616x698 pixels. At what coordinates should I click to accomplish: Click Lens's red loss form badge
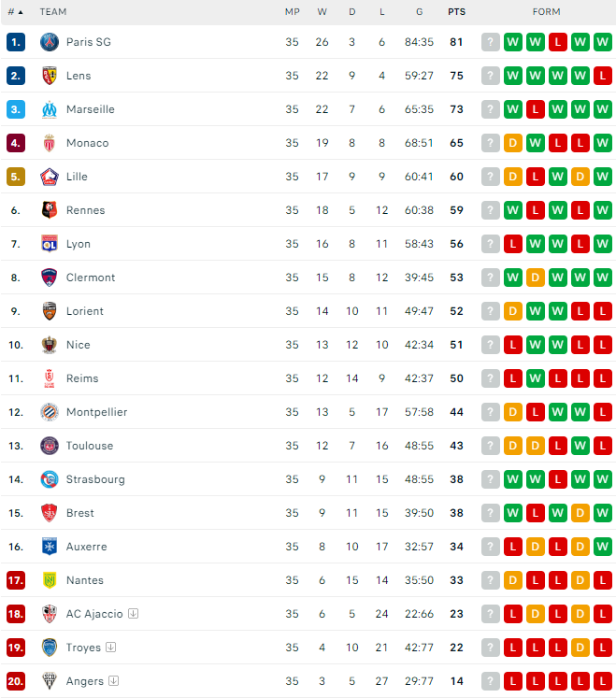602,76
